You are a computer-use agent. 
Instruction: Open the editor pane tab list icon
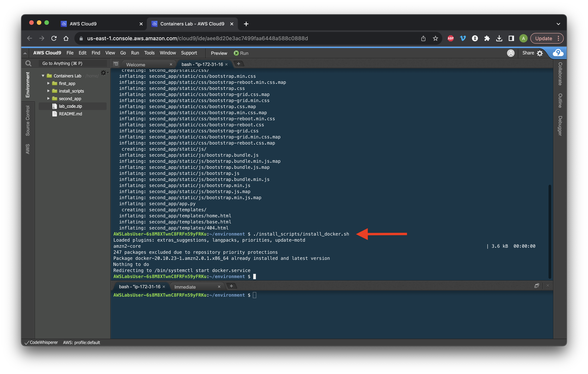point(116,64)
